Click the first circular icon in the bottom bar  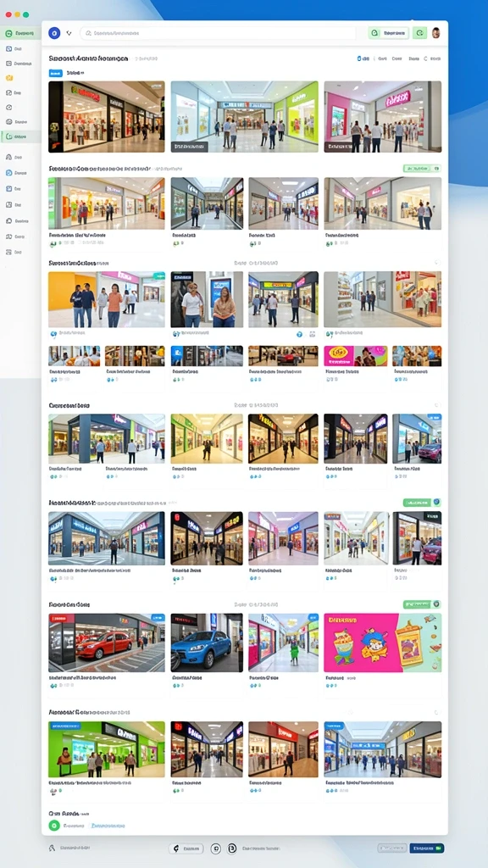coord(216,848)
